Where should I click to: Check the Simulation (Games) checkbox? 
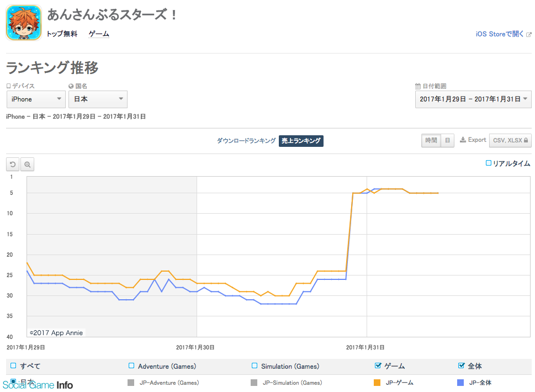pyautogui.click(x=255, y=365)
